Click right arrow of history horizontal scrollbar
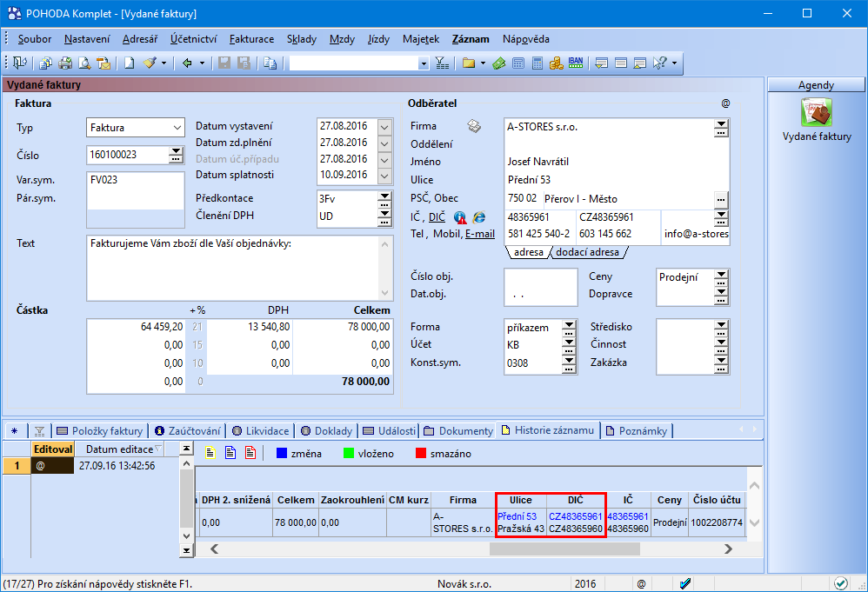The height and width of the screenshot is (592, 868). 728,549
